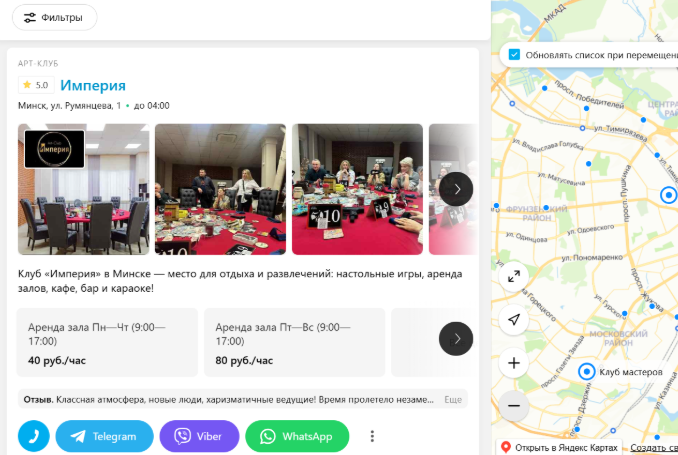Expand full review with Еще

[x=453, y=400]
